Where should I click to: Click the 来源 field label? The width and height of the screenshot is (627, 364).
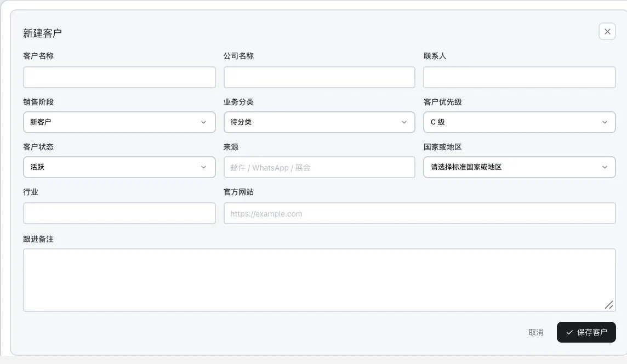(x=231, y=147)
